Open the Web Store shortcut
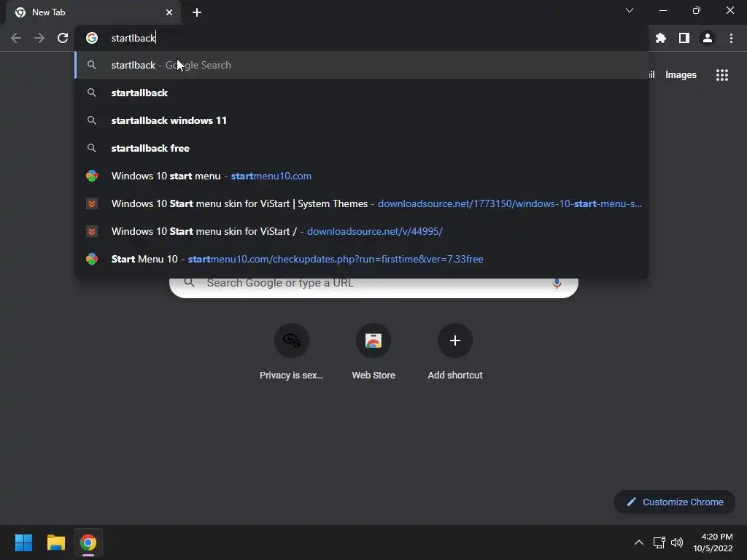Screen dimensions: 747x560 pos(373,353)
